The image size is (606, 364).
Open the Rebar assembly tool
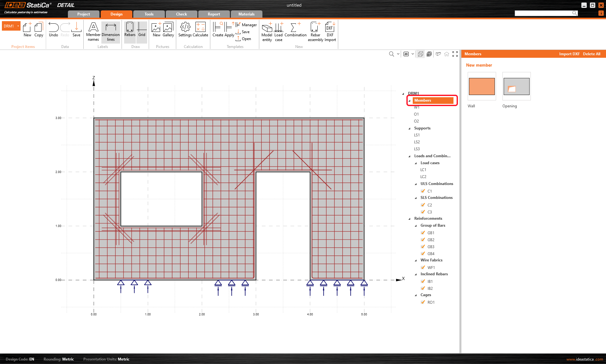coord(315,31)
